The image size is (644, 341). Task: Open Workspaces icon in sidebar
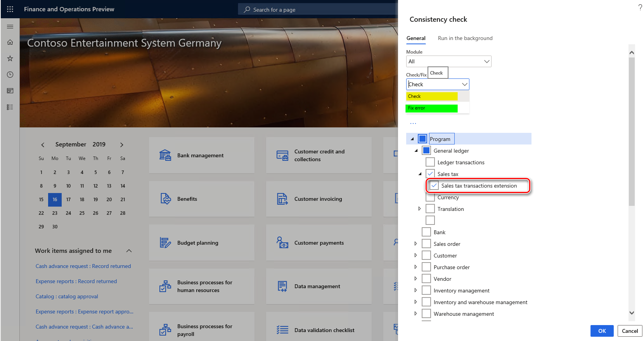[10, 90]
